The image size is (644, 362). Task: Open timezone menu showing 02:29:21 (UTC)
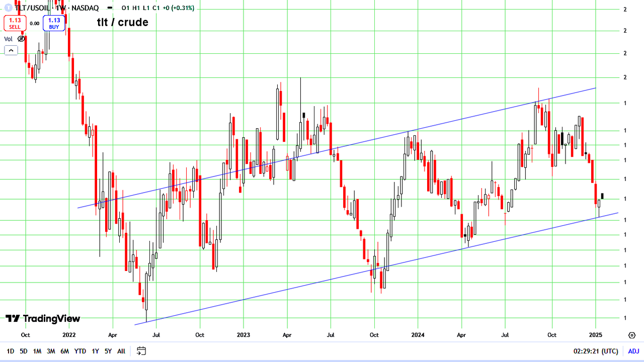coord(596,351)
